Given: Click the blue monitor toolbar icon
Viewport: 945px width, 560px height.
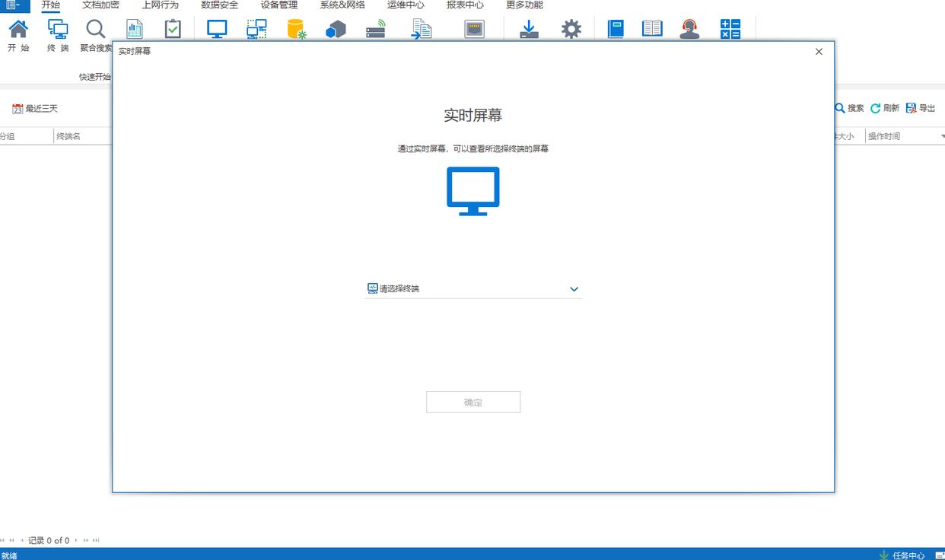Looking at the screenshot, I should point(218,29).
